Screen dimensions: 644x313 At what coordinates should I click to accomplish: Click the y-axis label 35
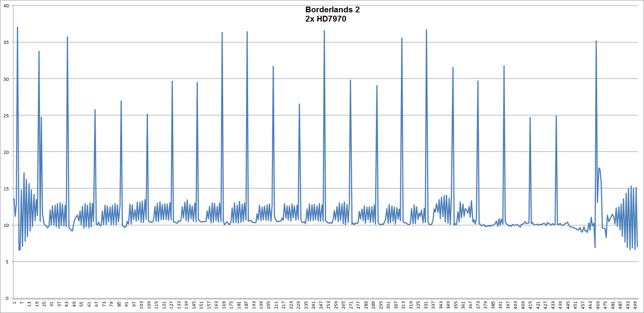pyautogui.click(x=6, y=42)
